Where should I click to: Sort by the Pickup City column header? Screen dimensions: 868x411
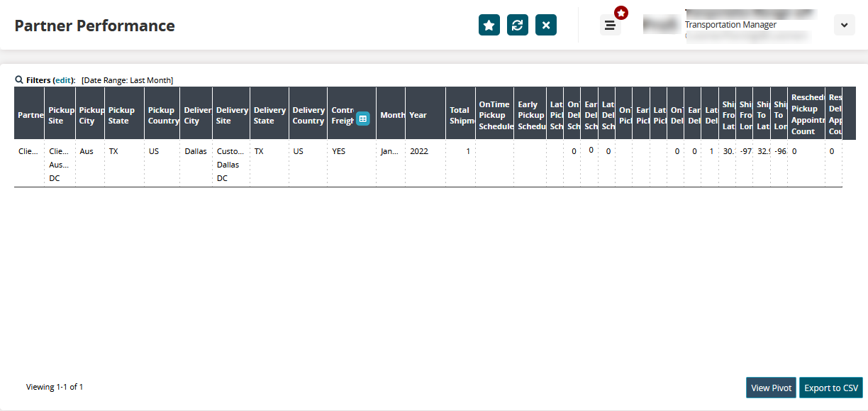point(91,114)
